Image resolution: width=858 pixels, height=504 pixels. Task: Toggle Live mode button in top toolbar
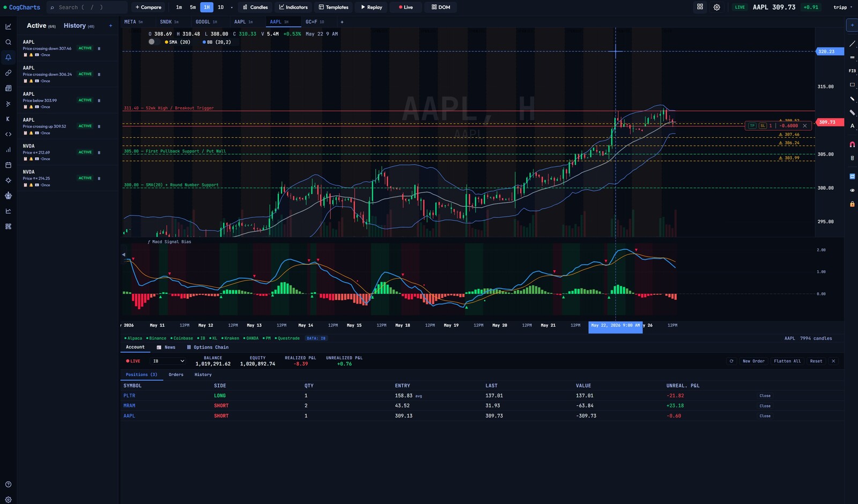[x=406, y=7]
